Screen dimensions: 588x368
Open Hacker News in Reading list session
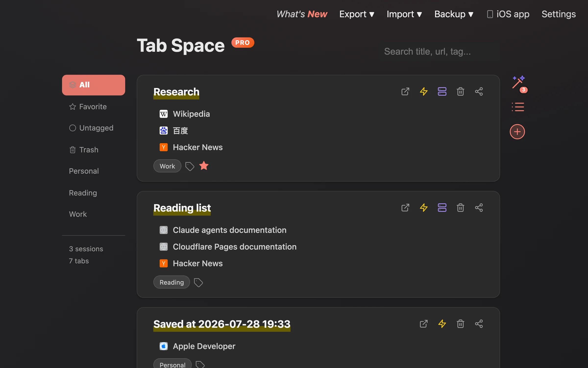[x=198, y=263]
